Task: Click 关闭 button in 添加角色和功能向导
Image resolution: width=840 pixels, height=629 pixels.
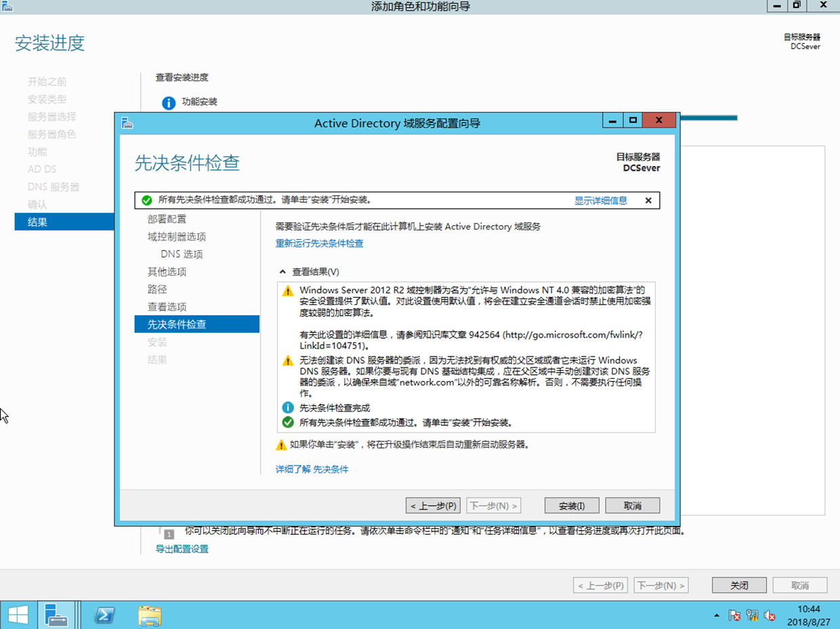Action: [x=739, y=586]
